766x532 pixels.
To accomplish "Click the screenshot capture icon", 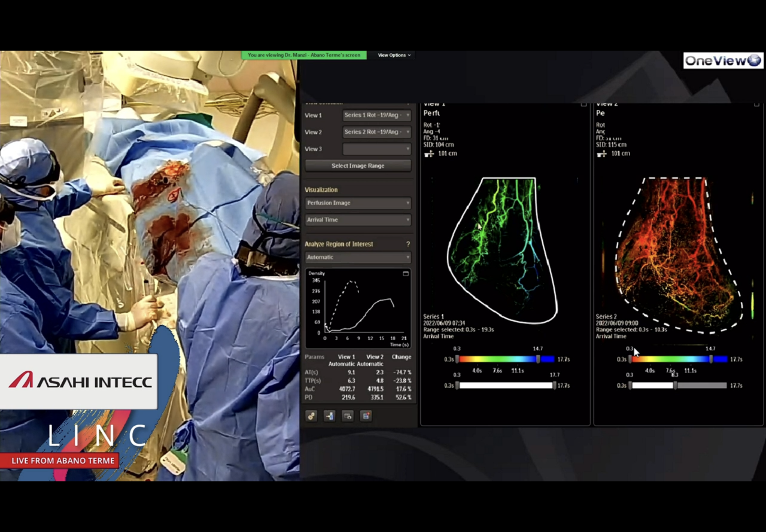I will coord(348,416).
